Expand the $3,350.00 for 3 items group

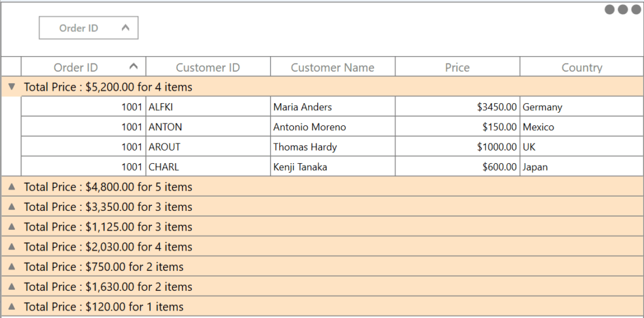(11, 207)
